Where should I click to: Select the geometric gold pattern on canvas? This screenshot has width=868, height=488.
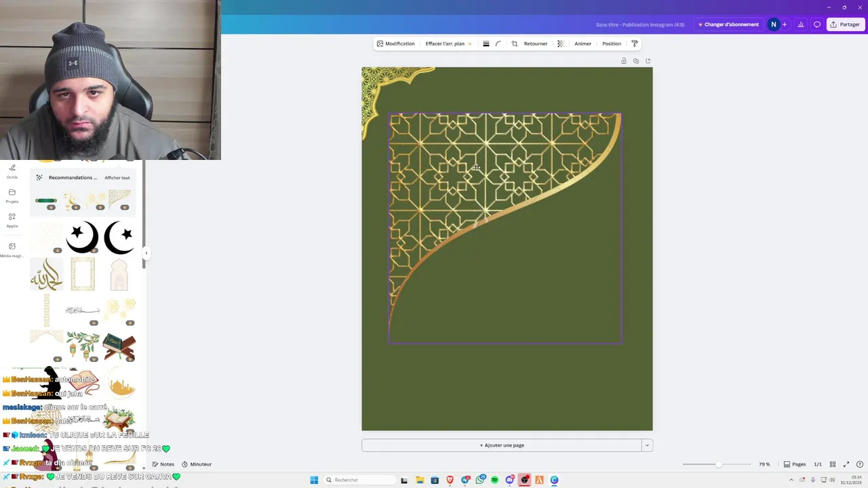(x=505, y=228)
